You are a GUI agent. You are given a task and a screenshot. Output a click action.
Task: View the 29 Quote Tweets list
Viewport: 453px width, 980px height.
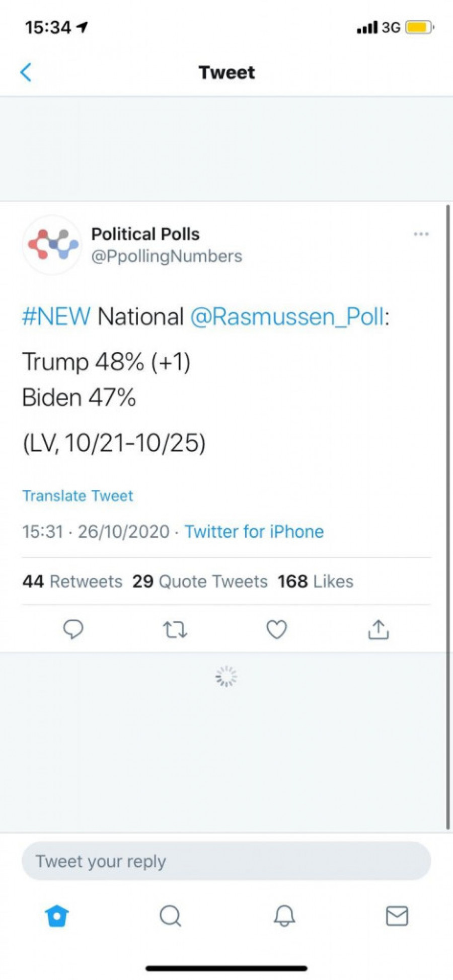click(x=200, y=582)
